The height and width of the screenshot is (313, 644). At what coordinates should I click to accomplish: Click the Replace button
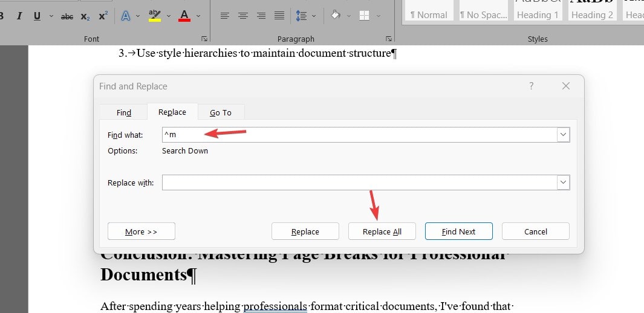coord(305,231)
